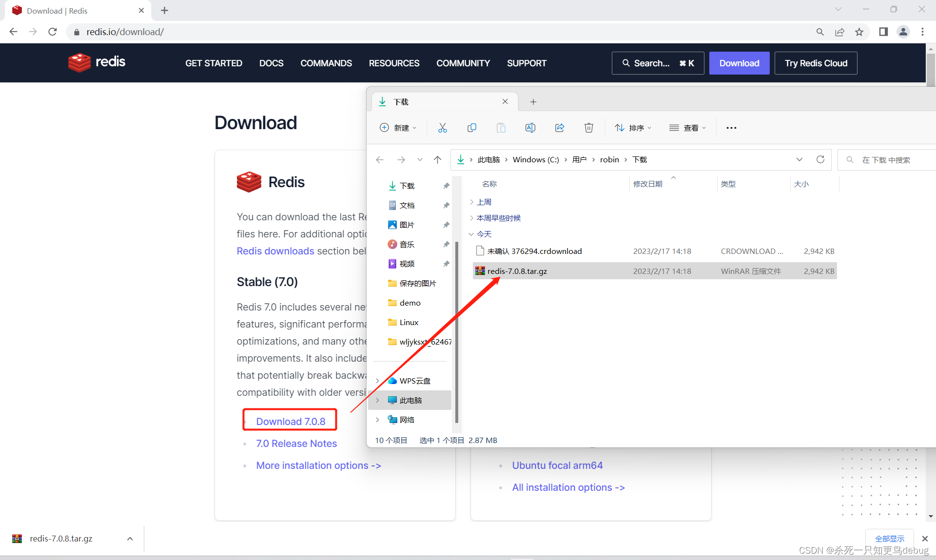Open COMMANDS menu item
This screenshot has height=560, width=936.
point(326,63)
